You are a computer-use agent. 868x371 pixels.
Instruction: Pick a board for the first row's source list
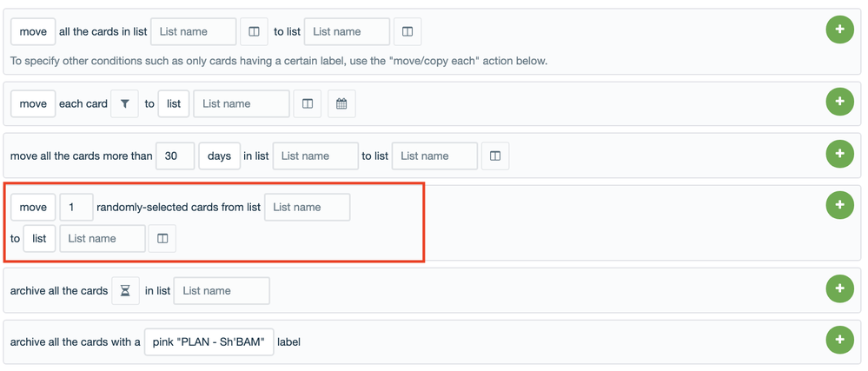point(254,31)
